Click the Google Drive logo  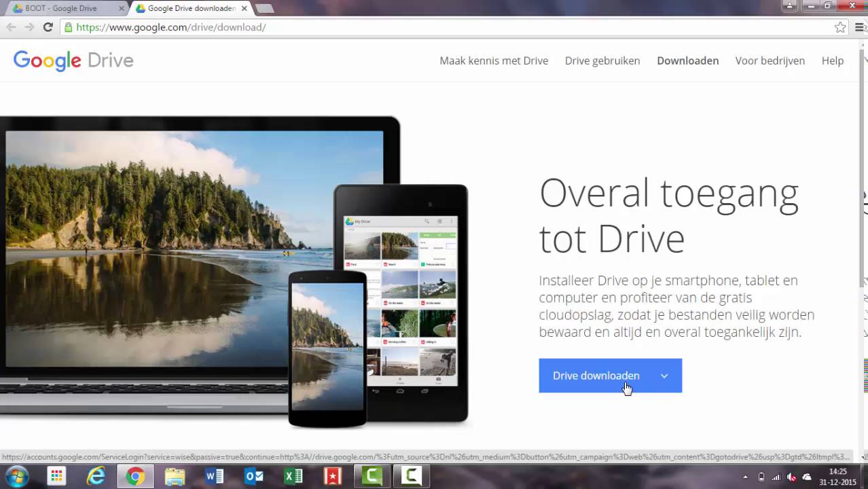tap(73, 60)
